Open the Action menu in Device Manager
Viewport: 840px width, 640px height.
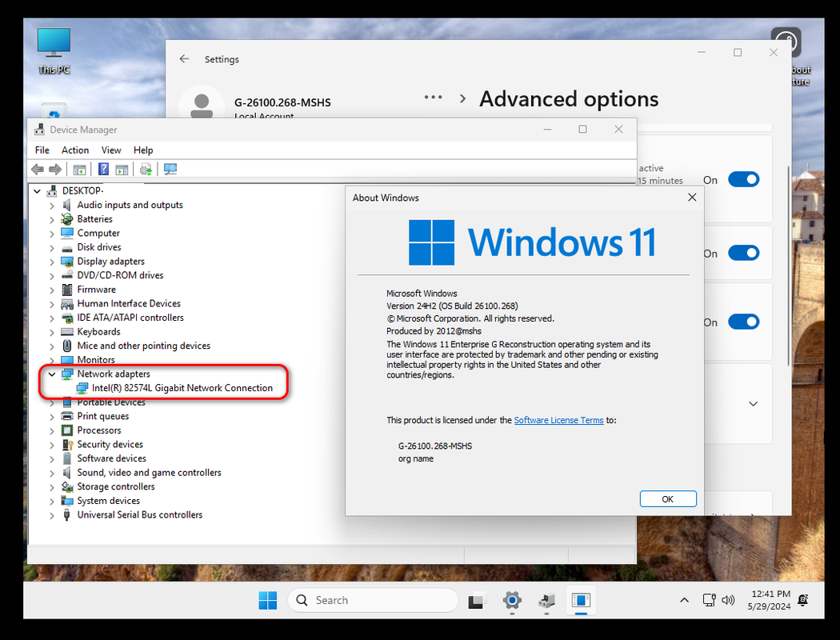click(x=75, y=150)
